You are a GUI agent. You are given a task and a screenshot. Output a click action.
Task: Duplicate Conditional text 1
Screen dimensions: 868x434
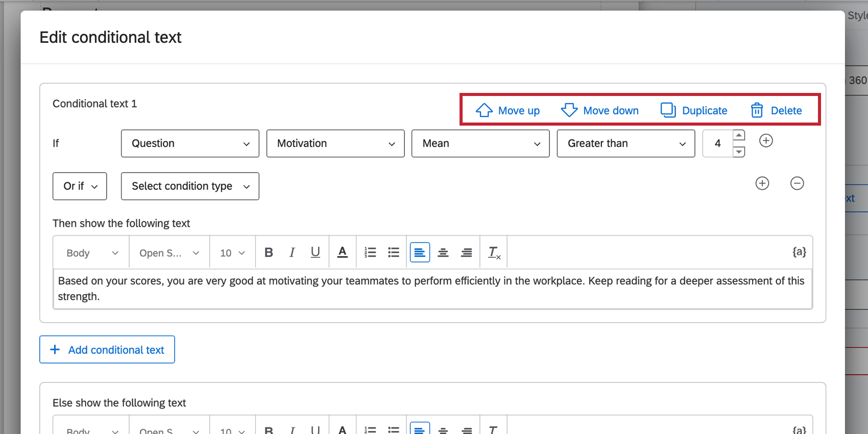[694, 110]
